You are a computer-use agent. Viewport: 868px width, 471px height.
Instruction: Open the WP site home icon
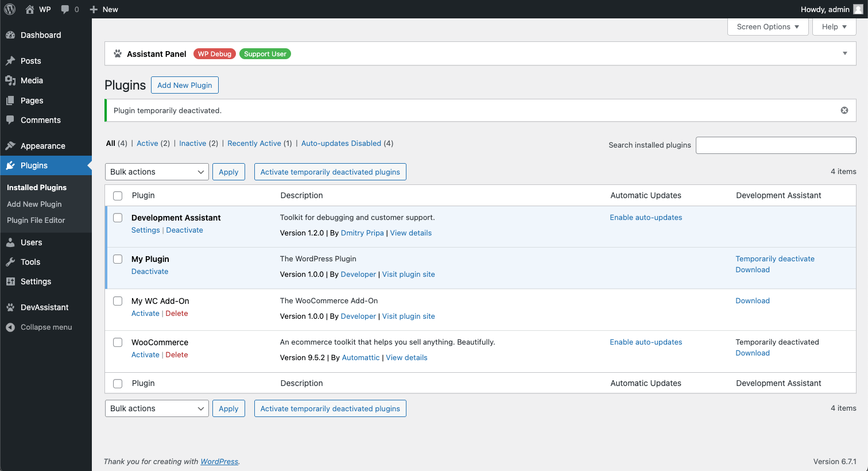[30, 9]
